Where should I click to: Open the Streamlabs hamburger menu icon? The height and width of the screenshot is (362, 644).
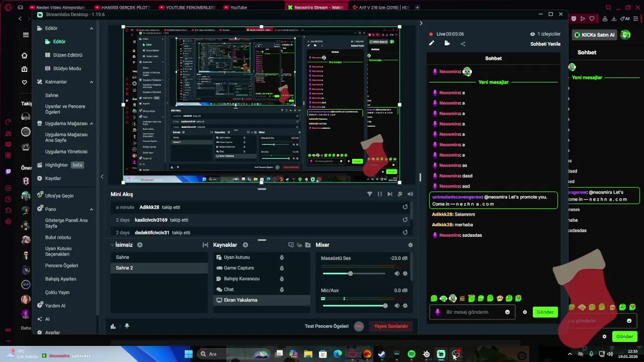click(26, 35)
